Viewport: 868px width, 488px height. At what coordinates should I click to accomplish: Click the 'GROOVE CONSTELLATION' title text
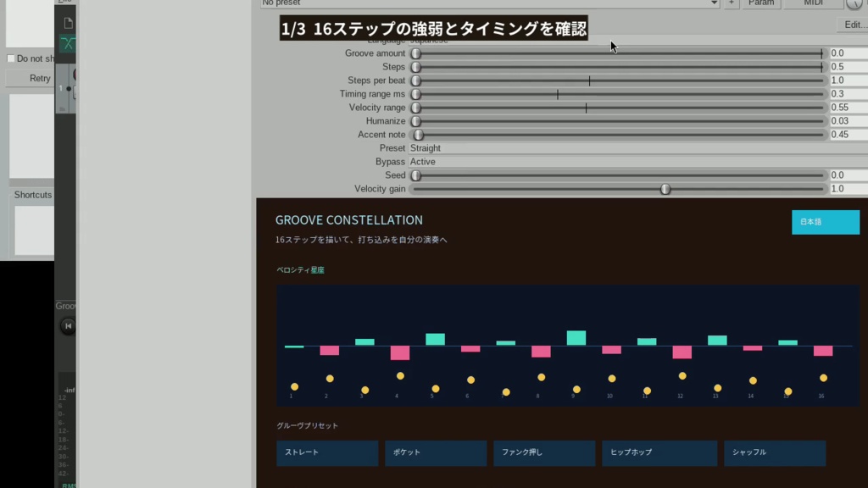pyautogui.click(x=348, y=220)
